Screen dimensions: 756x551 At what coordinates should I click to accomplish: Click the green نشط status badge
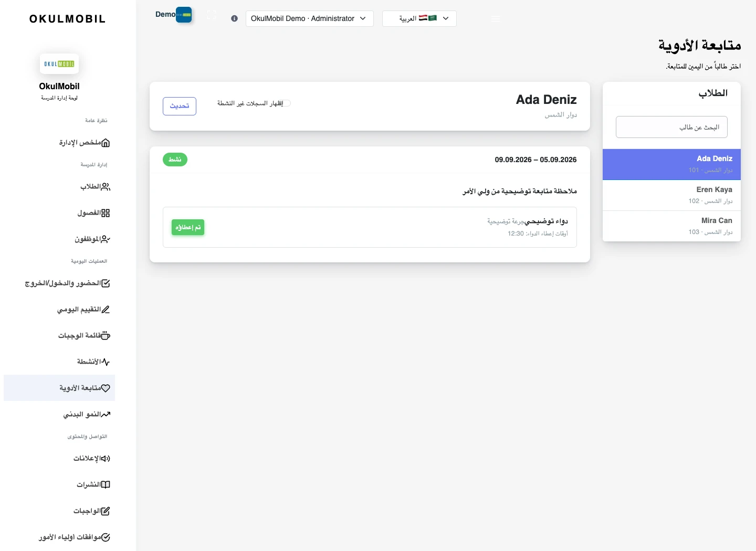pyautogui.click(x=175, y=160)
